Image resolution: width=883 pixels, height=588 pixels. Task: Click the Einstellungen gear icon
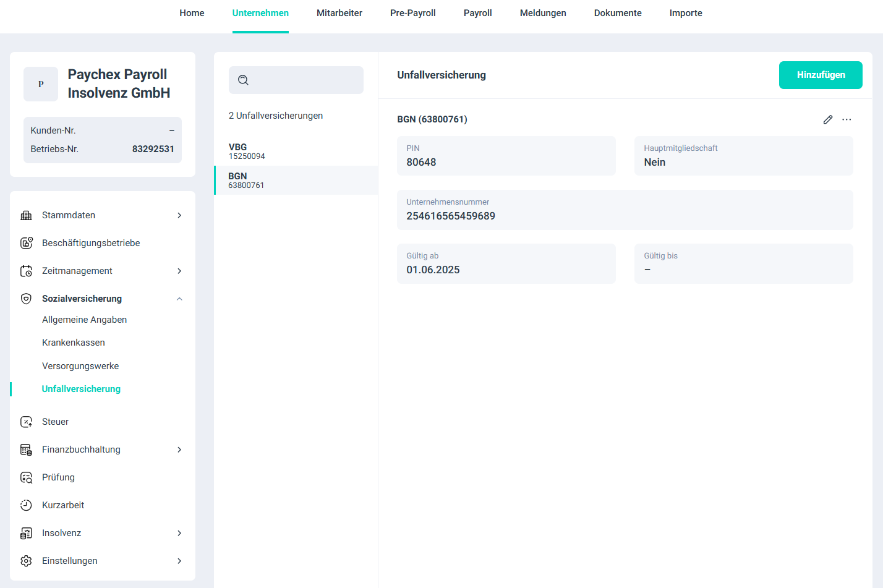point(26,561)
